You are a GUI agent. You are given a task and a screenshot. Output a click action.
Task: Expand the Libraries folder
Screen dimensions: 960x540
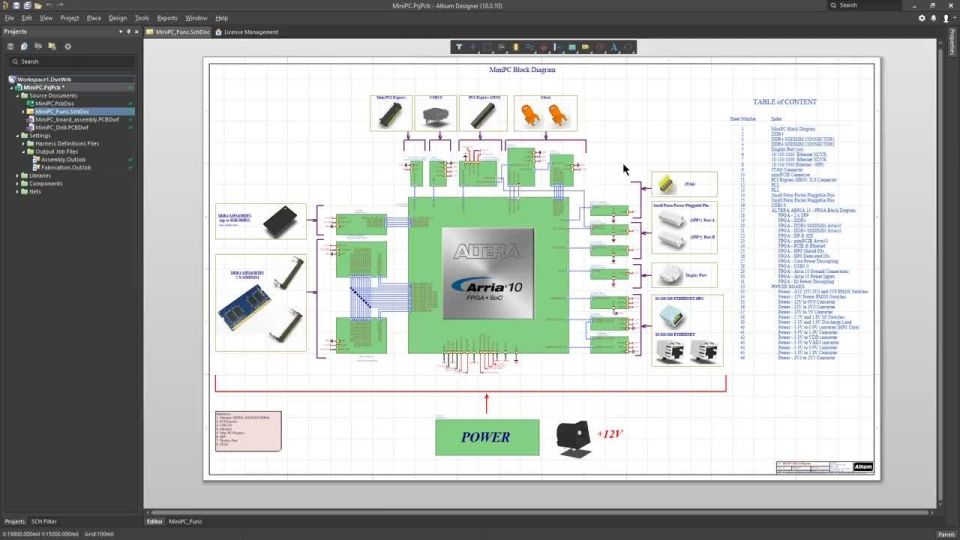click(x=17, y=176)
